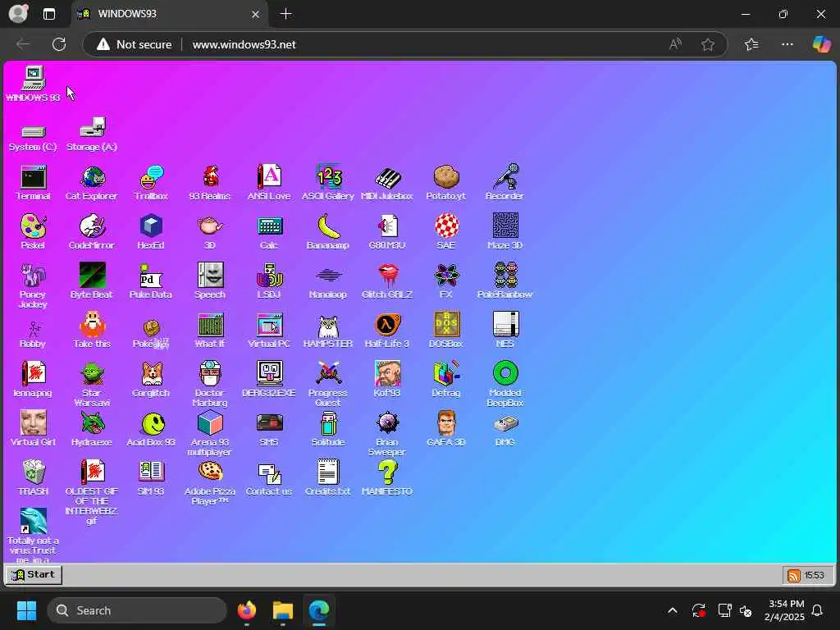Open the Recorder microphone icon
This screenshot has height=630, width=840.
click(504, 183)
